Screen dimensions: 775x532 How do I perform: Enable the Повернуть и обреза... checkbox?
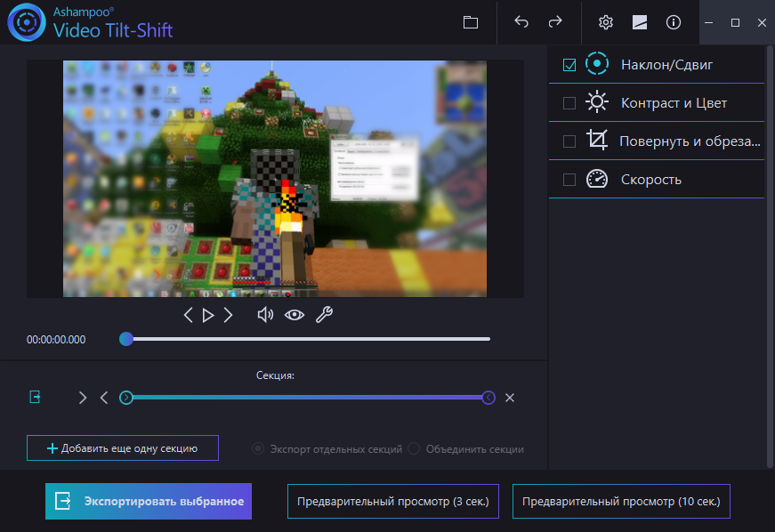tap(569, 141)
